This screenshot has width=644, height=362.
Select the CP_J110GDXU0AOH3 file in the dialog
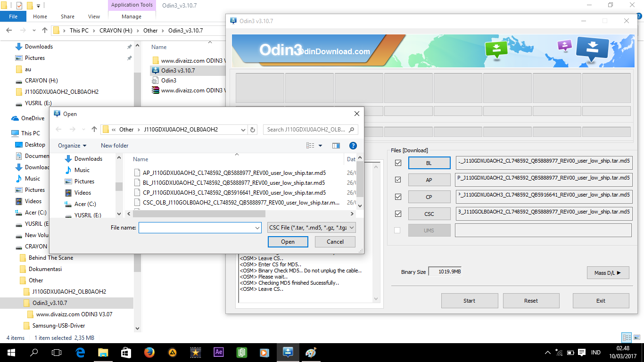(230, 193)
